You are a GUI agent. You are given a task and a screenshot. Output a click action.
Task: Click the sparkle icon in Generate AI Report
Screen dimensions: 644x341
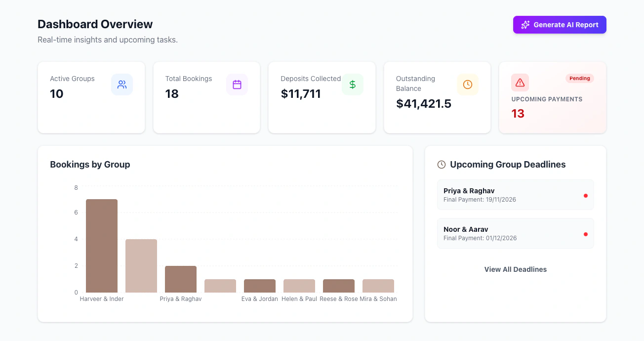525,25
